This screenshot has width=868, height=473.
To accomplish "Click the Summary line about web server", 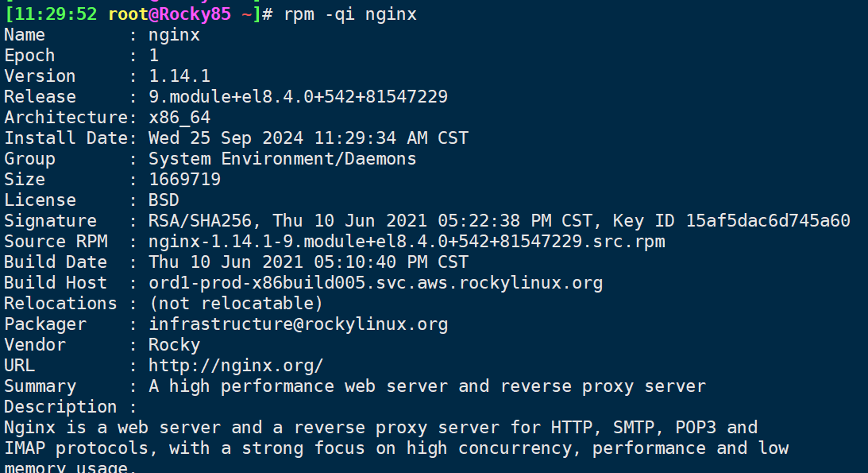I will click(427, 386).
